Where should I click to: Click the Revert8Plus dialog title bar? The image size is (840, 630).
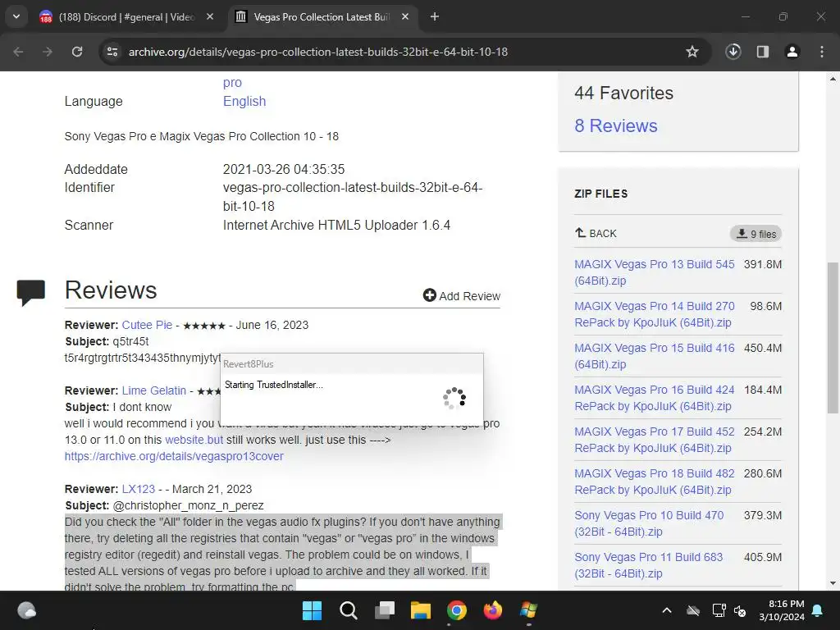pyautogui.click(x=351, y=363)
